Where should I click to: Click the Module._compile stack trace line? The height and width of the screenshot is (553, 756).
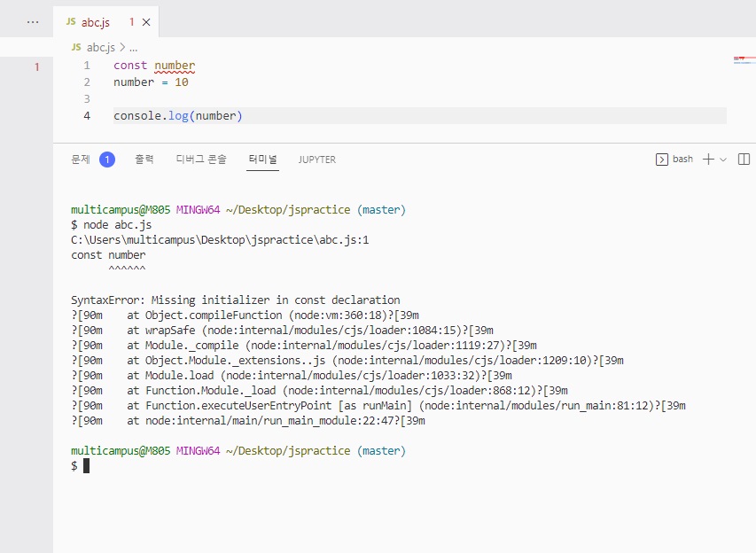[x=304, y=346]
